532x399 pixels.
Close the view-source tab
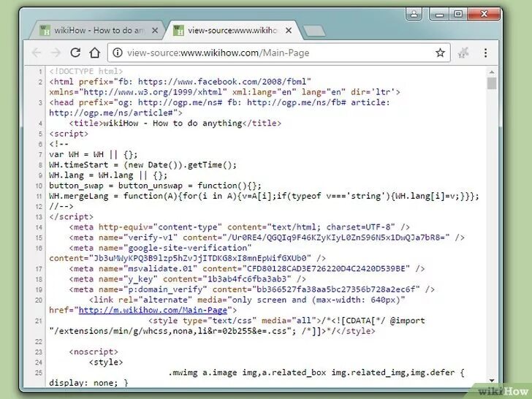(289, 31)
